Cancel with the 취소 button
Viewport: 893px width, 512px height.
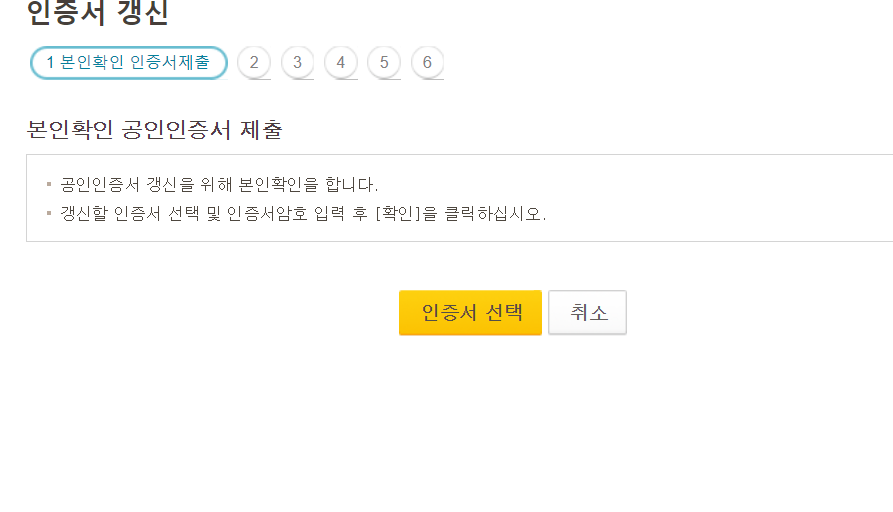click(x=587, y=312)
